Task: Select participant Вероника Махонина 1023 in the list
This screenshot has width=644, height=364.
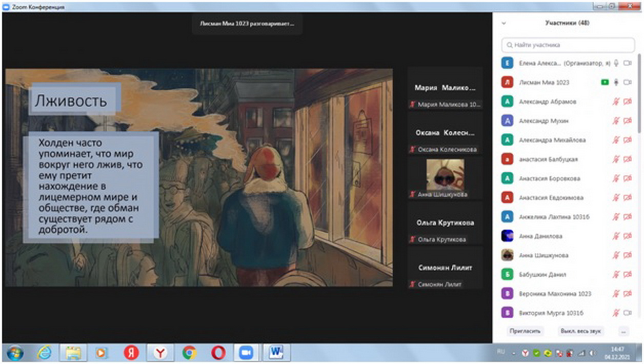Action: 568,294
